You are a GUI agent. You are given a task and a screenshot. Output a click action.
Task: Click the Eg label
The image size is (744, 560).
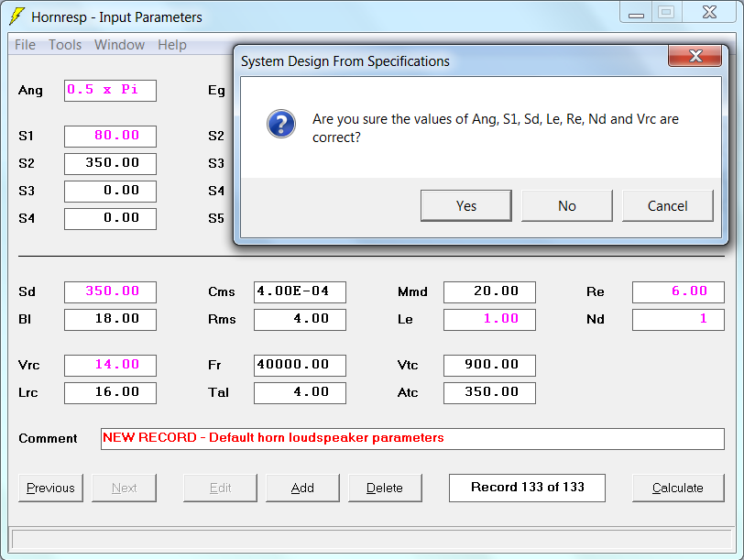216,90
